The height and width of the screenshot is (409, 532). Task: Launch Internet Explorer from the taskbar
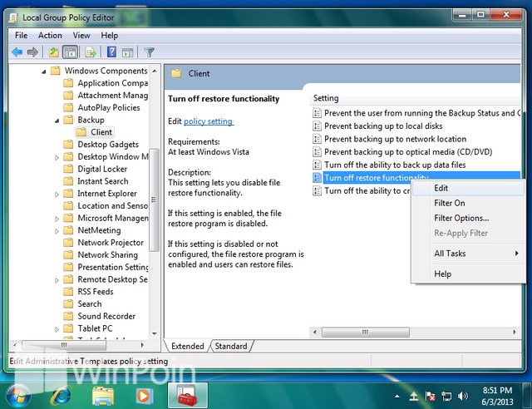[x=61, y=396]
